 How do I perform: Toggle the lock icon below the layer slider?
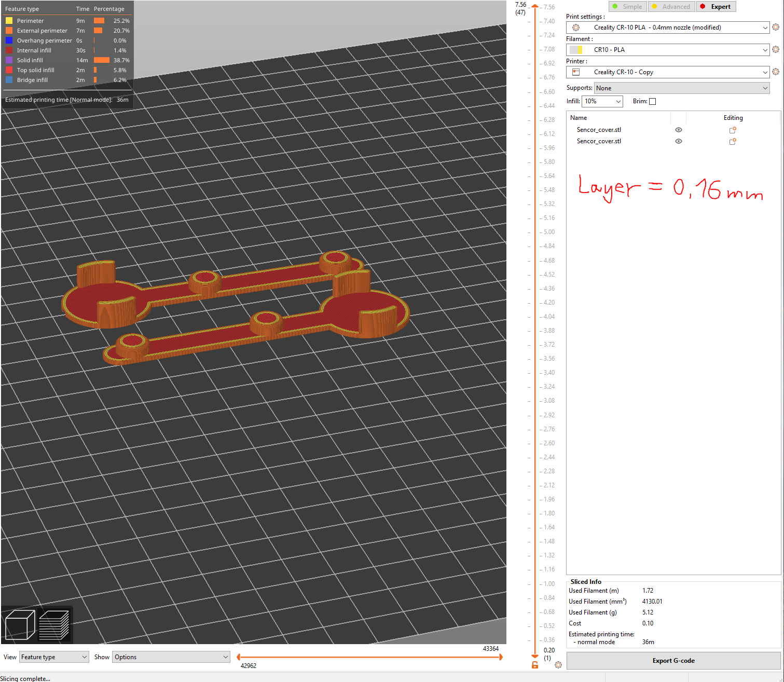click(535, 665)
